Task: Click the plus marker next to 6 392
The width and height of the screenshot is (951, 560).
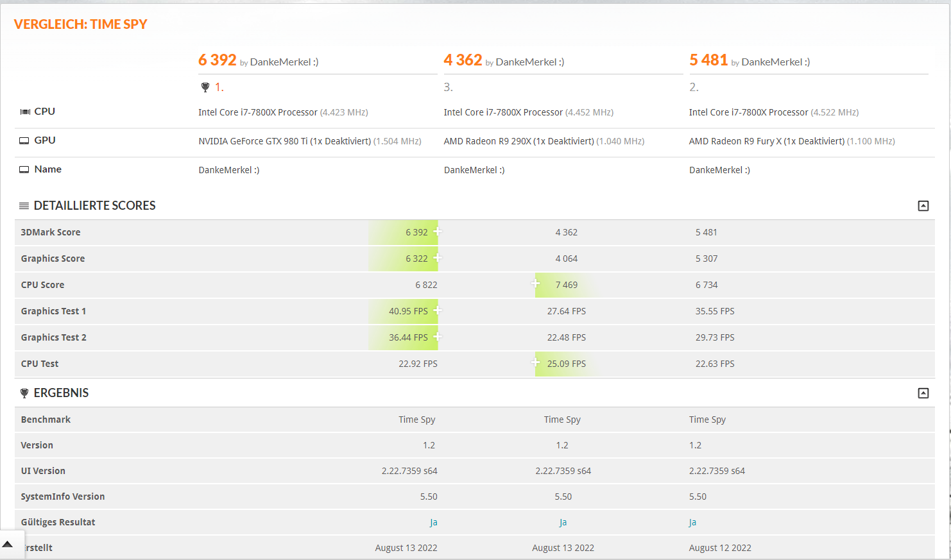Action: click(x=437, y=231)
